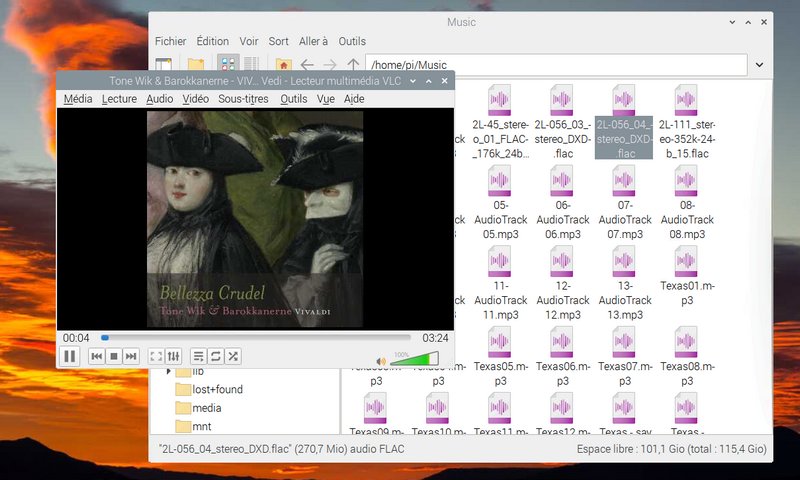800x480 pixels.
Task: Switch file manager to icon view
Action: [x=228, y=64]
